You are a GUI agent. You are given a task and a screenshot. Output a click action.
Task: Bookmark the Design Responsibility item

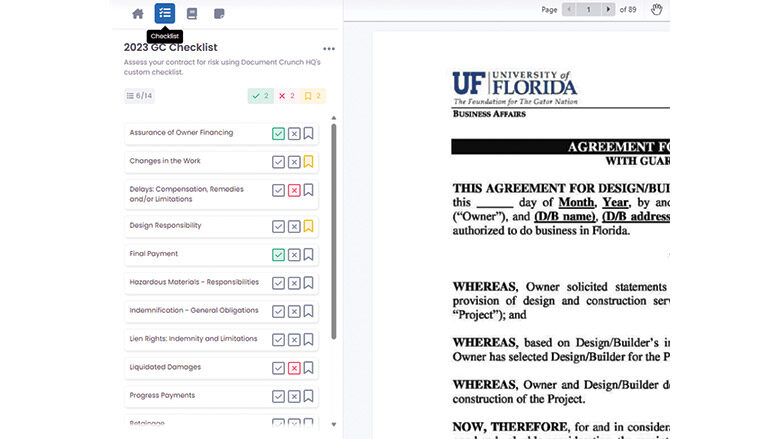(x=309, y=226)
